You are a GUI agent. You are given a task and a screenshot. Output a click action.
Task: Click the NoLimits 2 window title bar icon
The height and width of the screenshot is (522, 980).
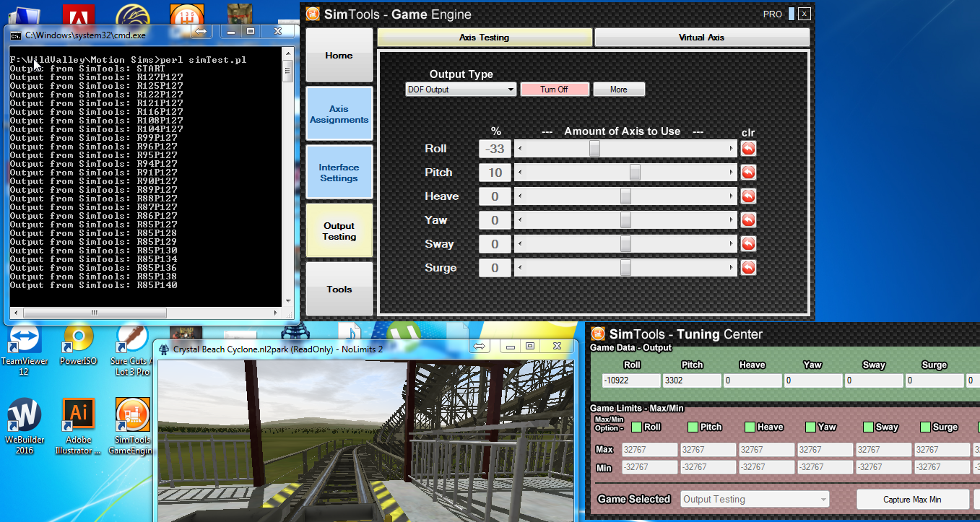click(163, 349)
